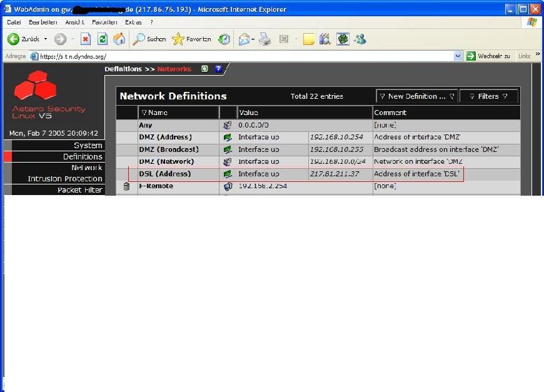
Task: Click the Zurück back button
Action: pos(24,39)
